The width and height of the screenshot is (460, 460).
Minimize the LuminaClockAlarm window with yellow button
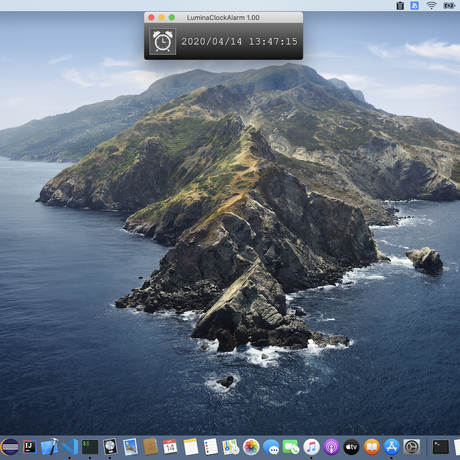click(162, 17)
